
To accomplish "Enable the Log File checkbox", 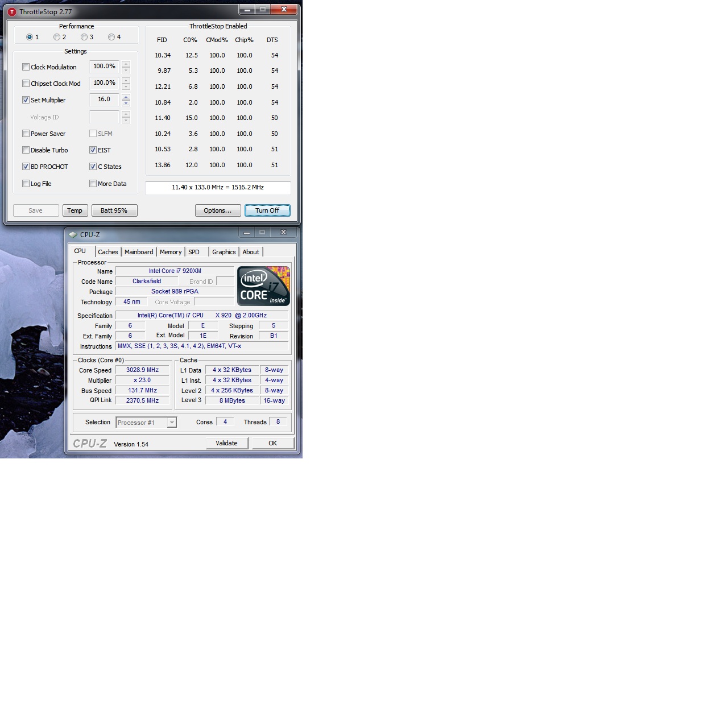I will pos(26,184).
